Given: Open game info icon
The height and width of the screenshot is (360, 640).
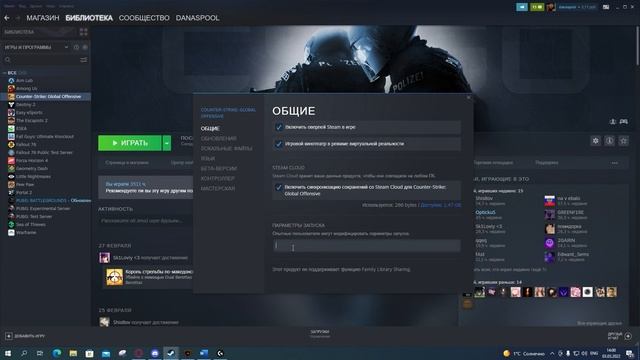Looking at the screenshot, I should (609, 141).
